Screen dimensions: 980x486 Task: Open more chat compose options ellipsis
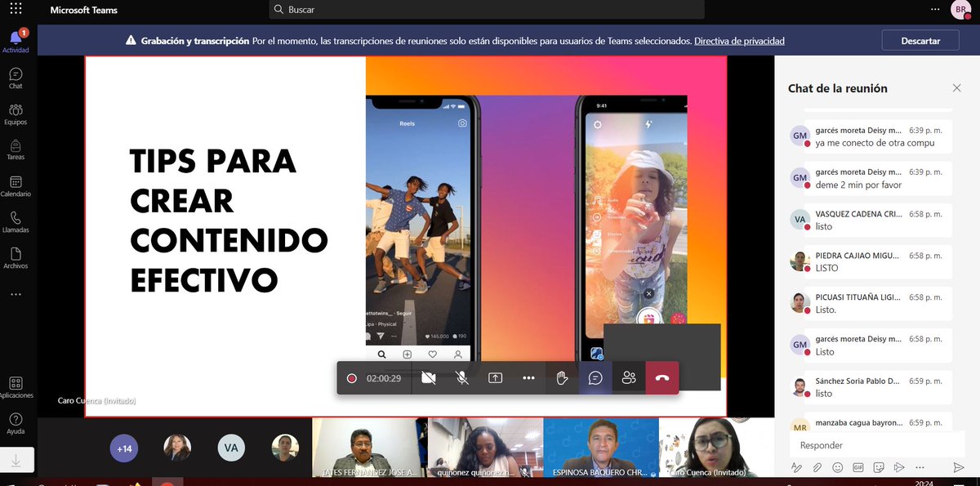tap(920, 467)
